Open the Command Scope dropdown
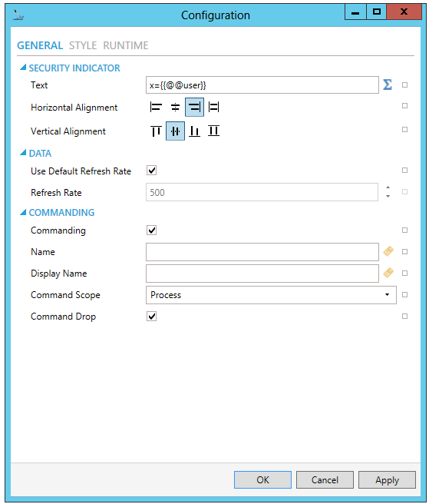This screenshot has width=429, height=504. (271, 295)
